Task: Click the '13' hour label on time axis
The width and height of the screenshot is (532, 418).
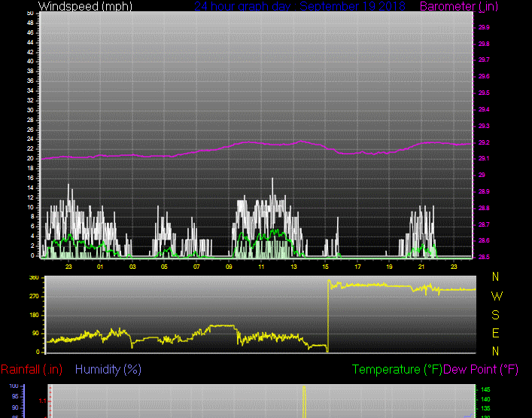Action: (293, 267)
